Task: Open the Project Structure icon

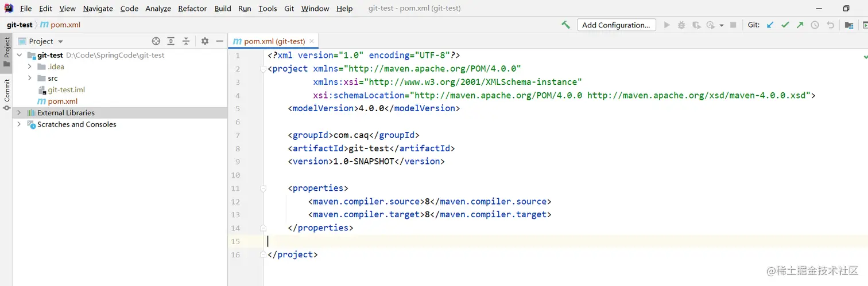Action: pyautogui.click(x=849, y=25)
